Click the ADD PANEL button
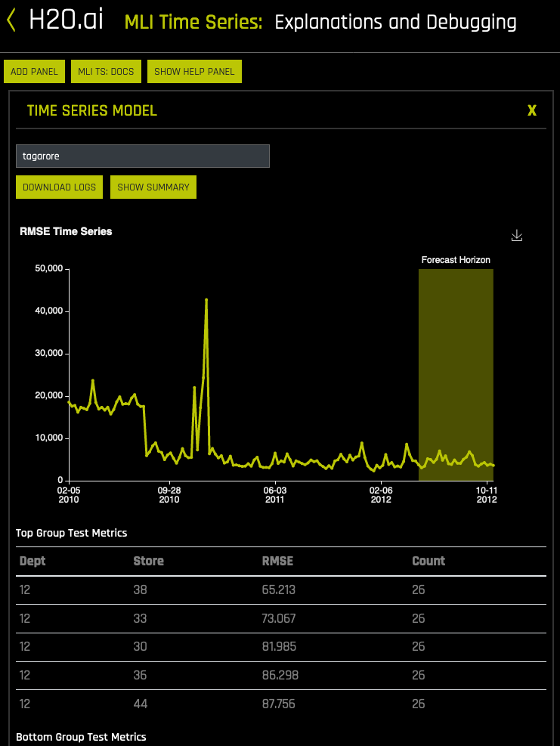This screenshot has width=560, height=746. coord(34,71)
